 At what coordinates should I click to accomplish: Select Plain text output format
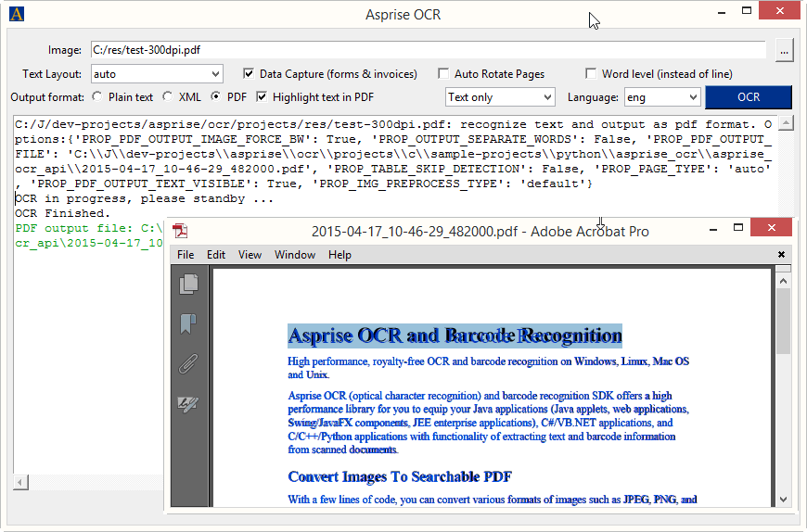click(97, 96)
